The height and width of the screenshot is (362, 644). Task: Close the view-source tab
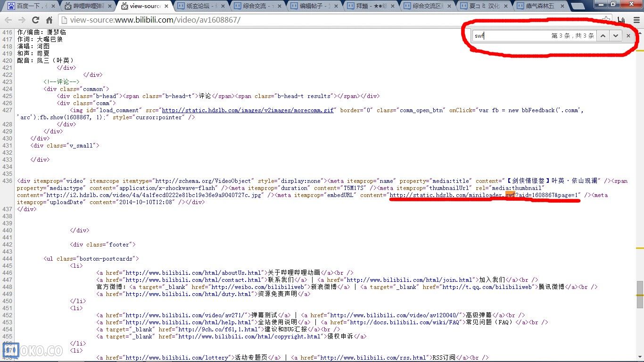[166, 6]
